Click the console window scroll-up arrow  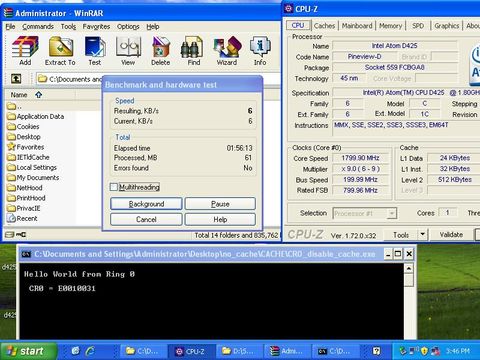click(409, 268)
